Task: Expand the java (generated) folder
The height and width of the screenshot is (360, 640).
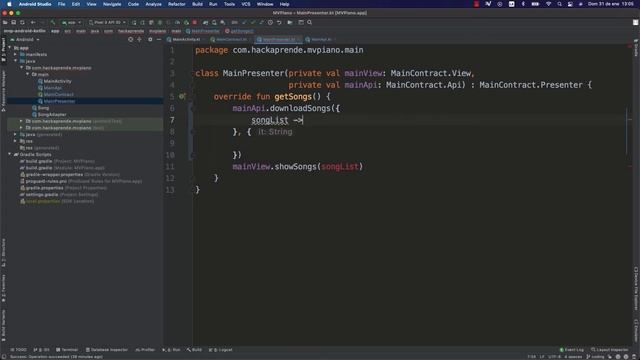Action: pyautogui.click(x=16, y=134)
